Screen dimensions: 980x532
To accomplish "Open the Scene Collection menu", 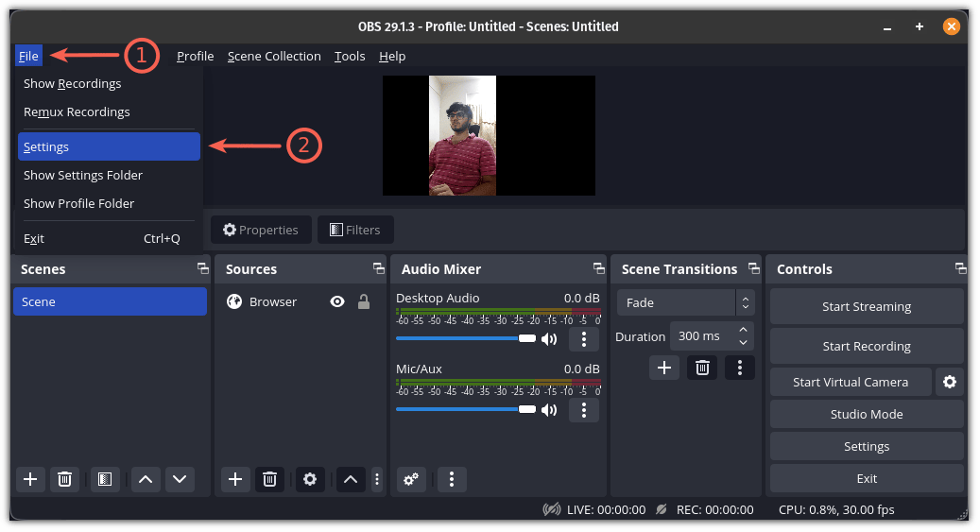I will (x=274, y=57).
